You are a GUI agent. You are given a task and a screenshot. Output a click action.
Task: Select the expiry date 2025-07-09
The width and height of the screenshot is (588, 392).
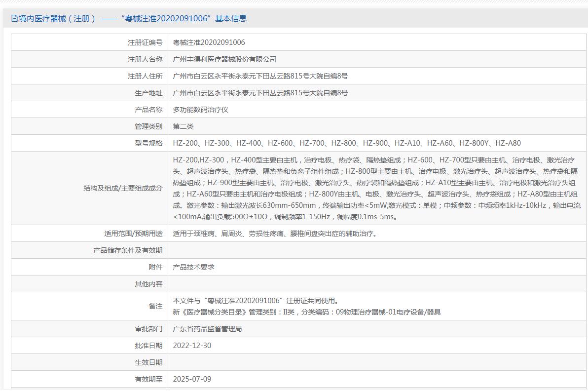(192, 379)
